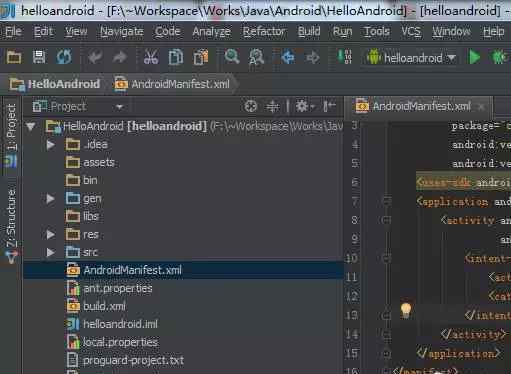Expand the gen folder

51,199
